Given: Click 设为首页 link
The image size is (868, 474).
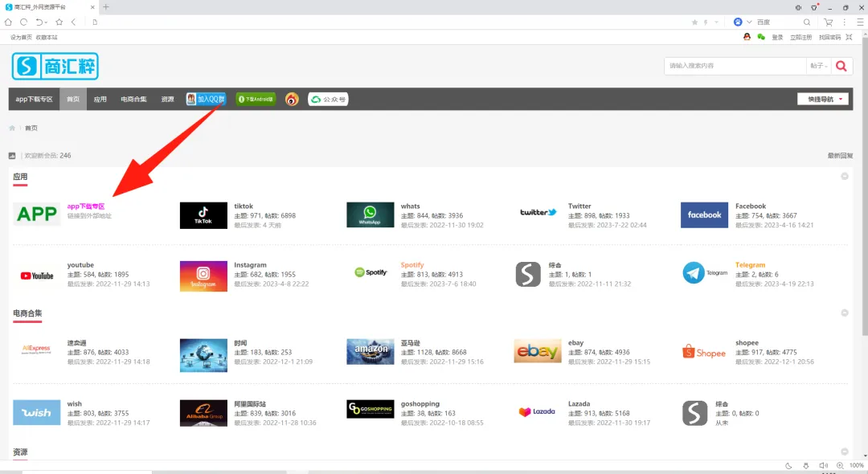Looking at the screenshot, I should tap(21, 37).
